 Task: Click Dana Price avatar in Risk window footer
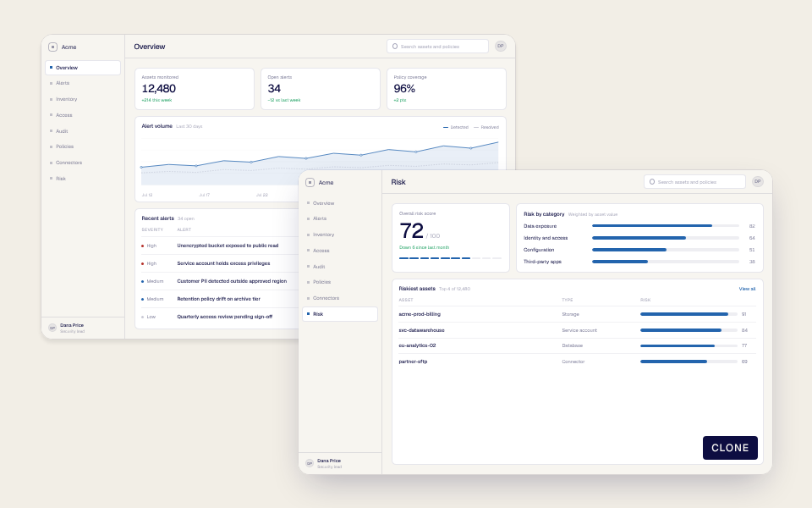310,463
